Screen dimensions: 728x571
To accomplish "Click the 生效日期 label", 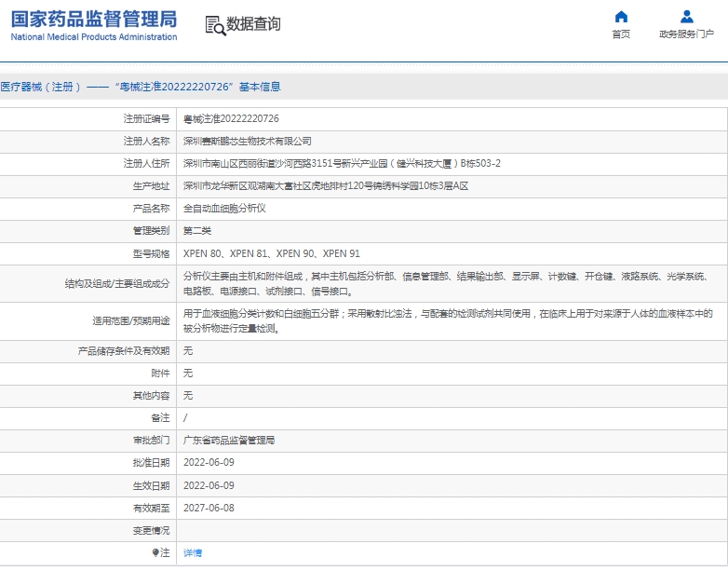I will (152, 486).
